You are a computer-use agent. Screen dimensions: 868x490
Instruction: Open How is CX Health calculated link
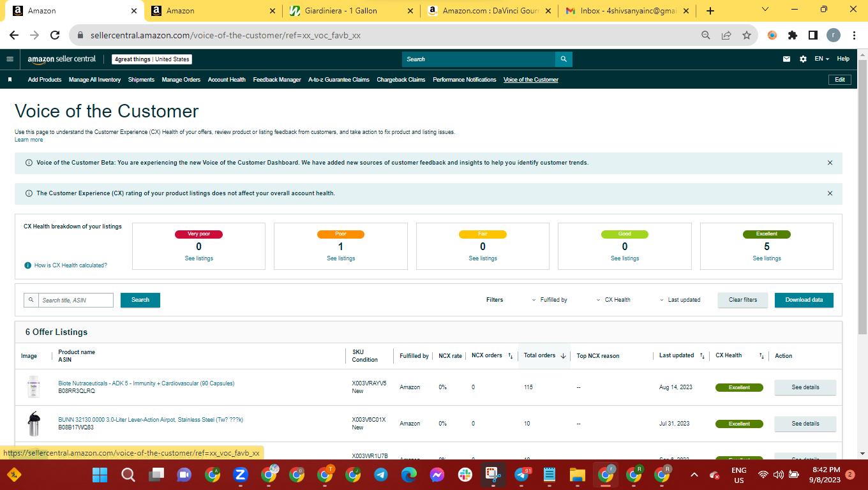71,265
